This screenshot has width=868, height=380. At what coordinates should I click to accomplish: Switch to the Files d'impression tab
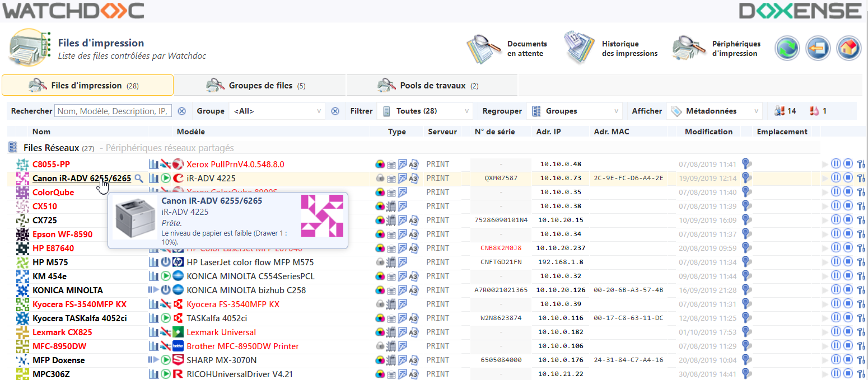click(87, 86)
